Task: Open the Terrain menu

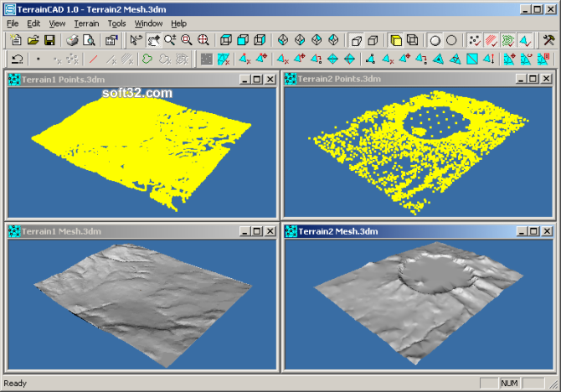Action: pos(86,23)
